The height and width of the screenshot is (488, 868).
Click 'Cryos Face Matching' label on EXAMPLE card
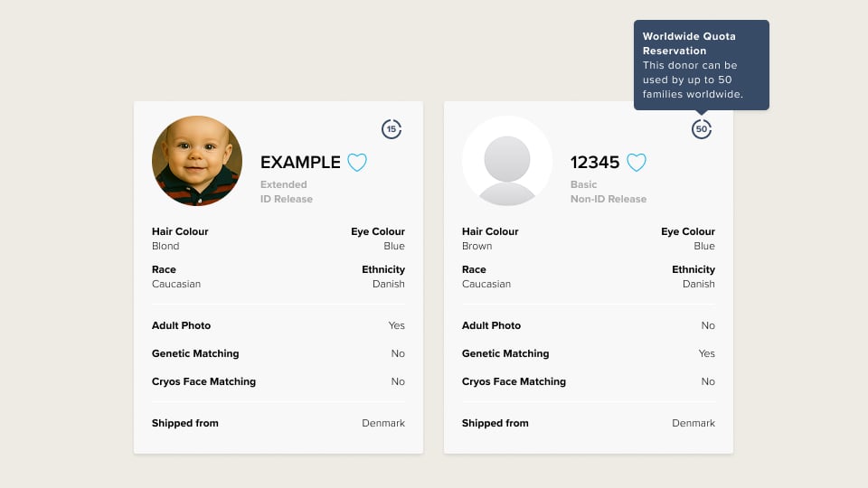pyautogui.click(x=203, y=381)
